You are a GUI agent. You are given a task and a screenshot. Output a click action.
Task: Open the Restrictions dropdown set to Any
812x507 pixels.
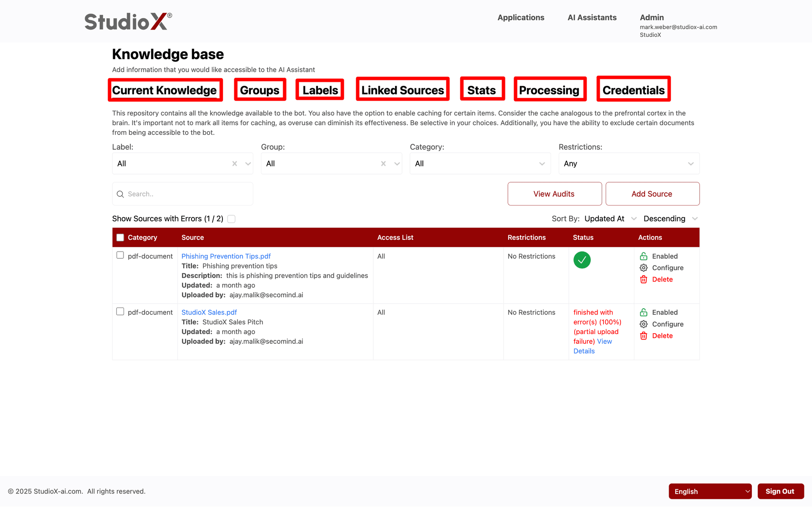coord(629,163)
